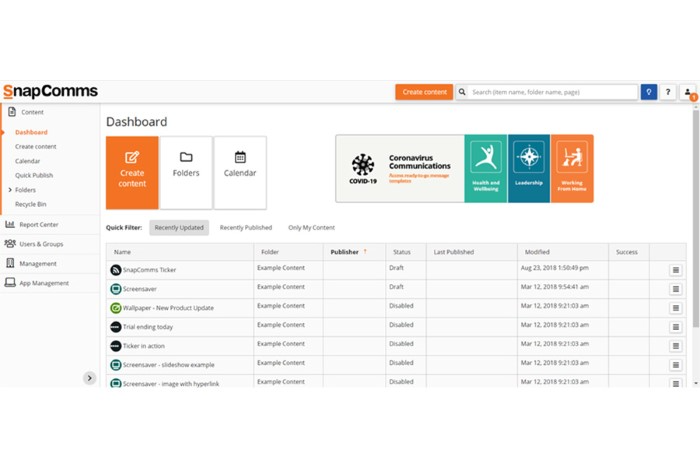The width and height of the screenshot is (700, 467).
Task: Collapse the sidebar with the arrow button
Action: coord(89,378)
